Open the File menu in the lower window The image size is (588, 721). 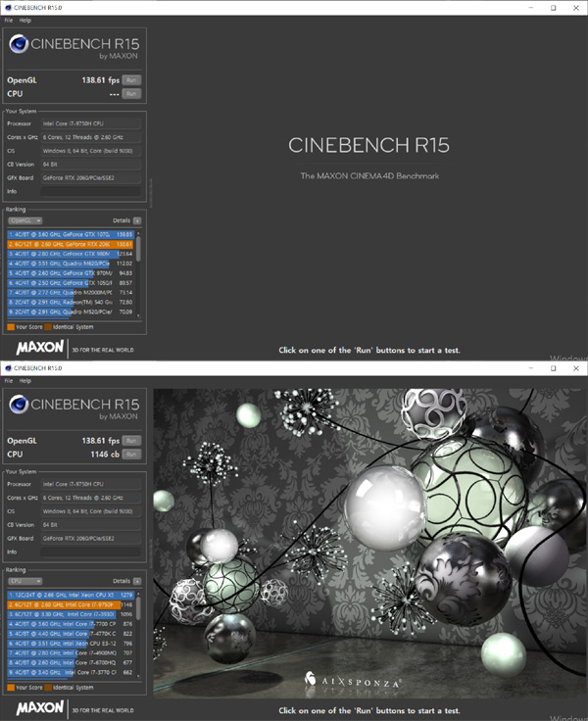[x=9, y=381]
